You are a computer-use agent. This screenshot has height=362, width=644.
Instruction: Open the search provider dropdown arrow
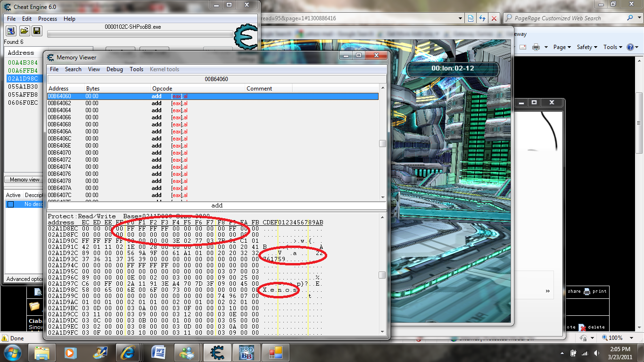(639, 18)
